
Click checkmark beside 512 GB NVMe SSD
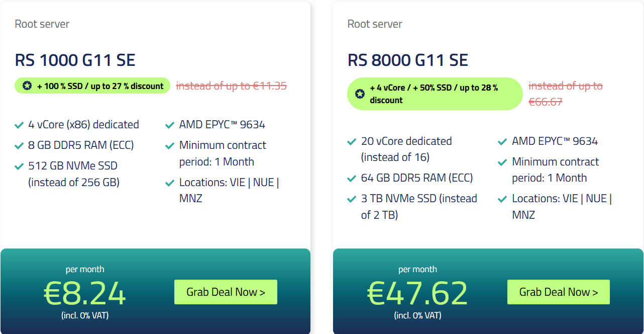coord(19,166)
